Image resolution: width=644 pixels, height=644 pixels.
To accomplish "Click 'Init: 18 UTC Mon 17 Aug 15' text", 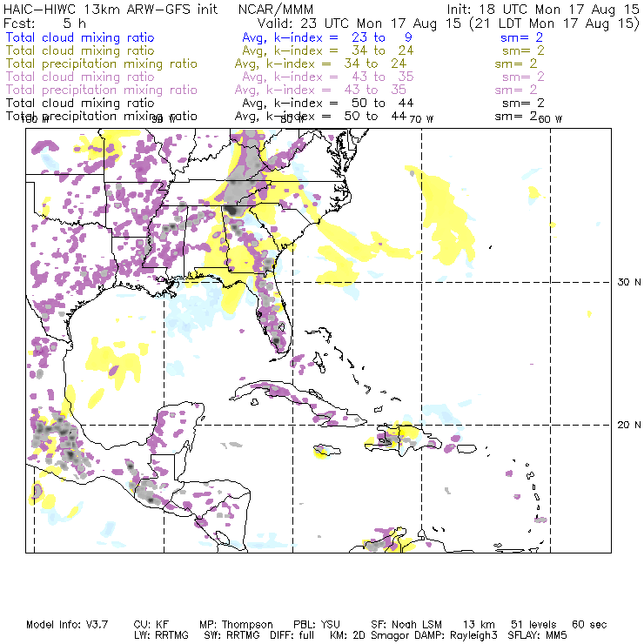I will [x=542, y=9].
